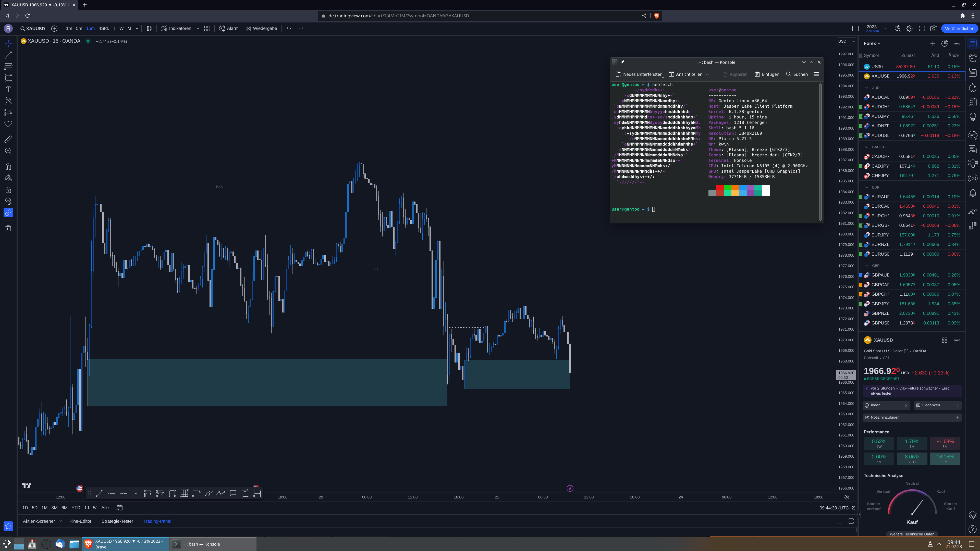Take a chart snapshot with camera icon
The image size is (980, 551).
tap(934, 29)
